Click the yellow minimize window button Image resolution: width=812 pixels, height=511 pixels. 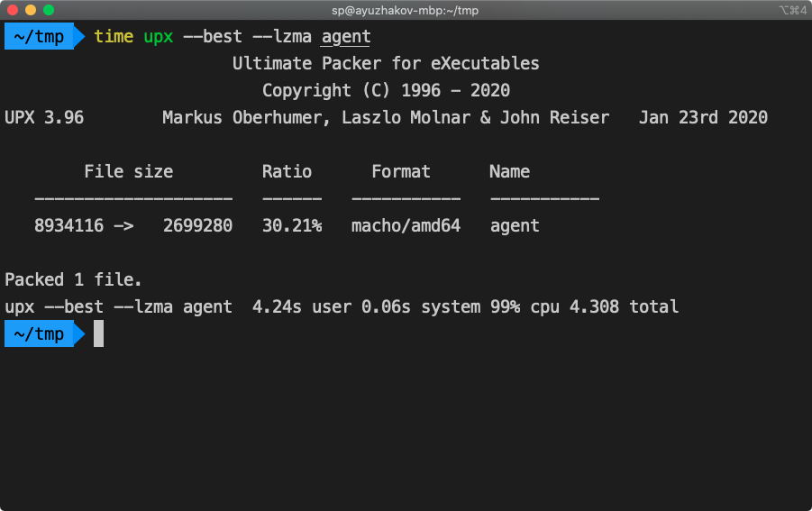[x=31, y=10]
